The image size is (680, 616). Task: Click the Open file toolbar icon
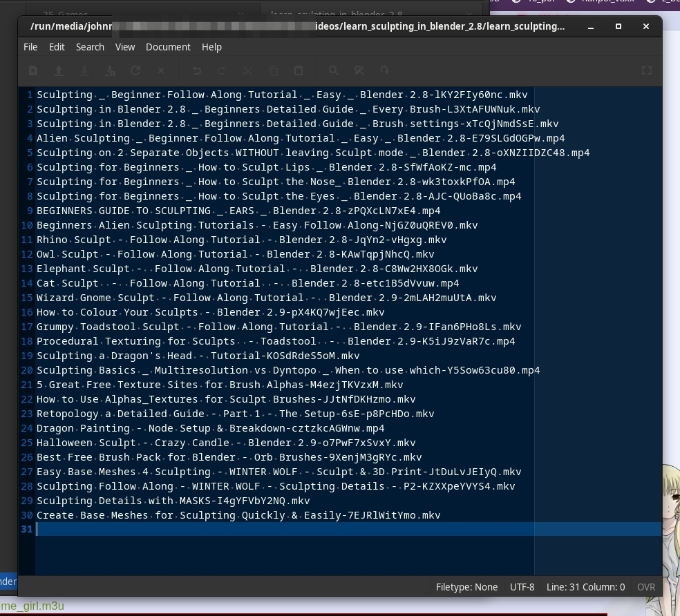coord(59,70)
